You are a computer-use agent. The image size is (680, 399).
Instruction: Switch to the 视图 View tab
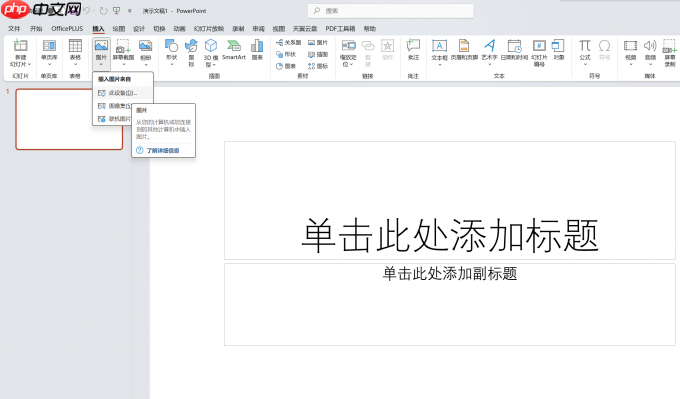pos(278,29)
